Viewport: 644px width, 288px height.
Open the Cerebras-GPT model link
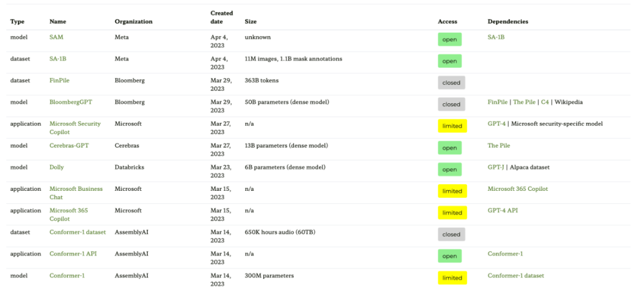(69, 145)
